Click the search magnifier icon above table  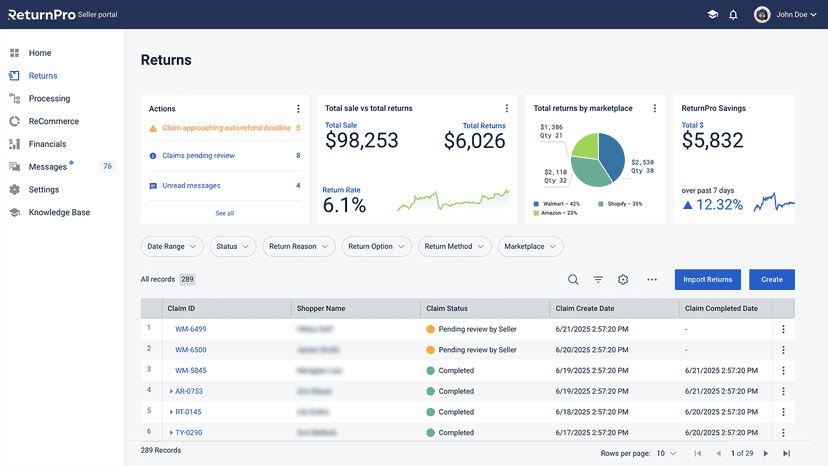click(573, 279)
